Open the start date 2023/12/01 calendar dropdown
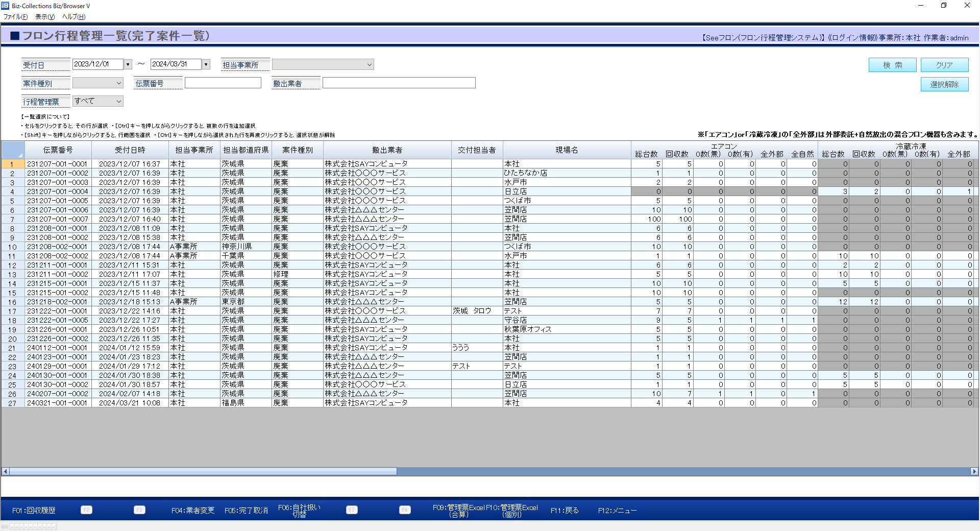This screenshot has width=980, height=531. (128, 64)
